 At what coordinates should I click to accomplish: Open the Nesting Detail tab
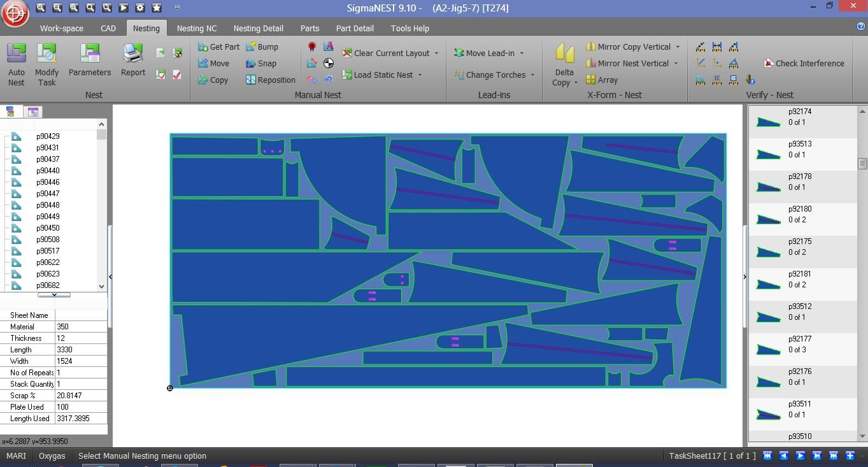[x=259, y=28]
